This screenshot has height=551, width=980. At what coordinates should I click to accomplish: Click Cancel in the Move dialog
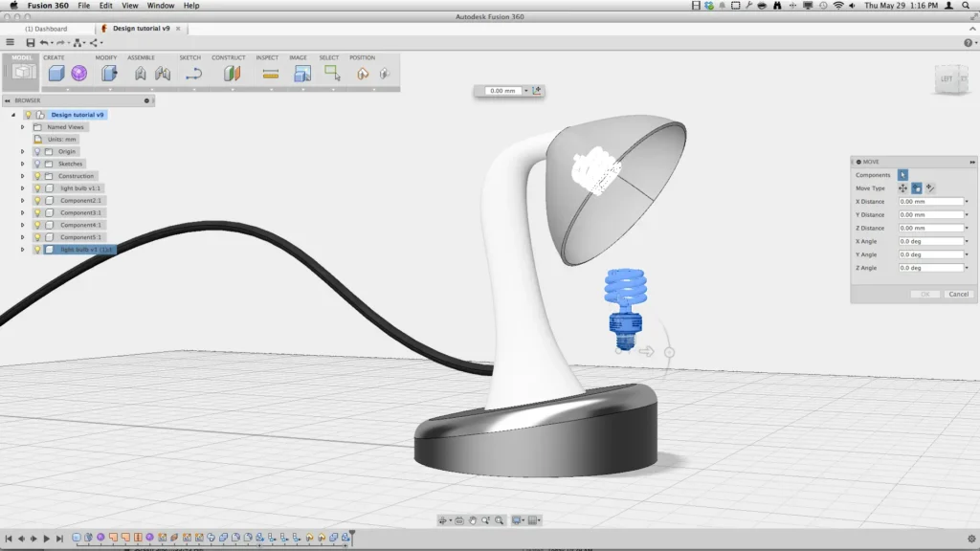click(x=958, y=294)
